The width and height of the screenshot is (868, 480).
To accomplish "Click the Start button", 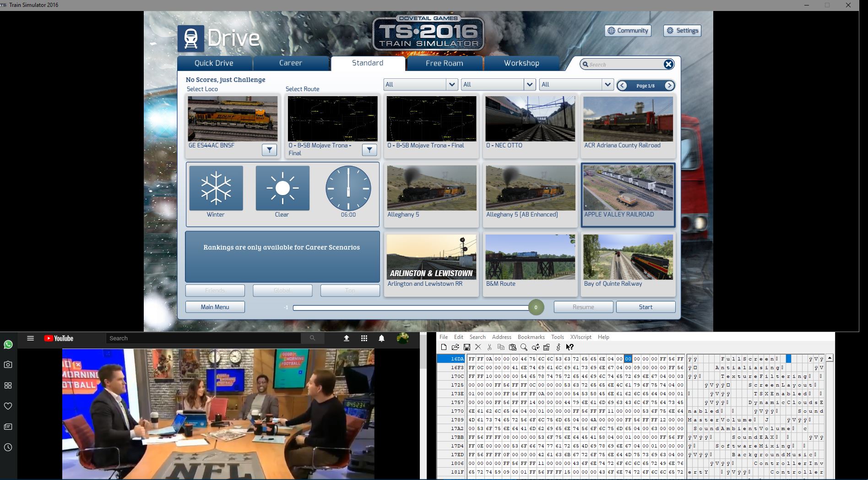I will [646, 307].
